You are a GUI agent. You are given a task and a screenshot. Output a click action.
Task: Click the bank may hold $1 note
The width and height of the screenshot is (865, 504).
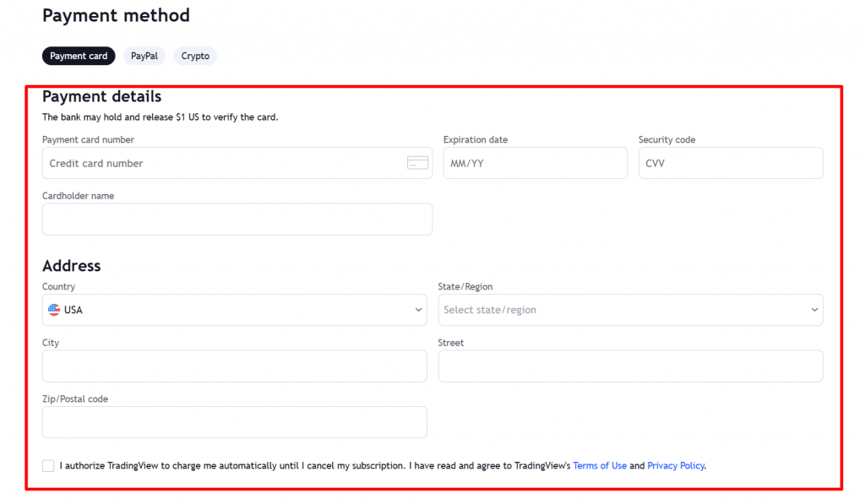click(x=160, y=117)
